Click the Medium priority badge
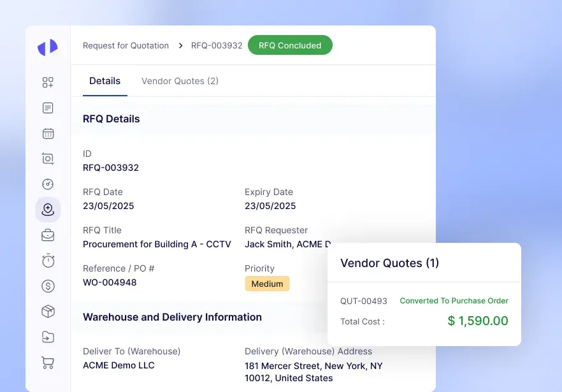 [x=267, y=284]
